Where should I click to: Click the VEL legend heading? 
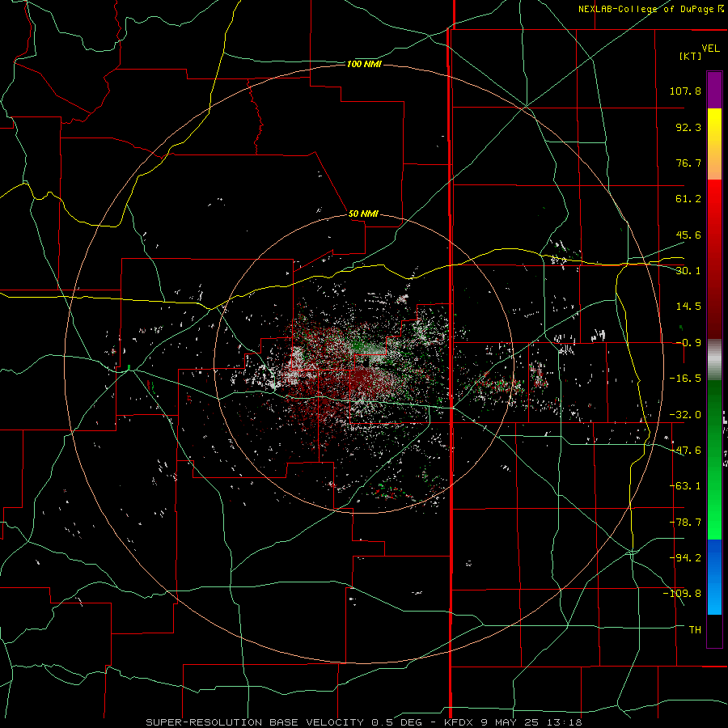pyautogui.click(x=710, y=49)
